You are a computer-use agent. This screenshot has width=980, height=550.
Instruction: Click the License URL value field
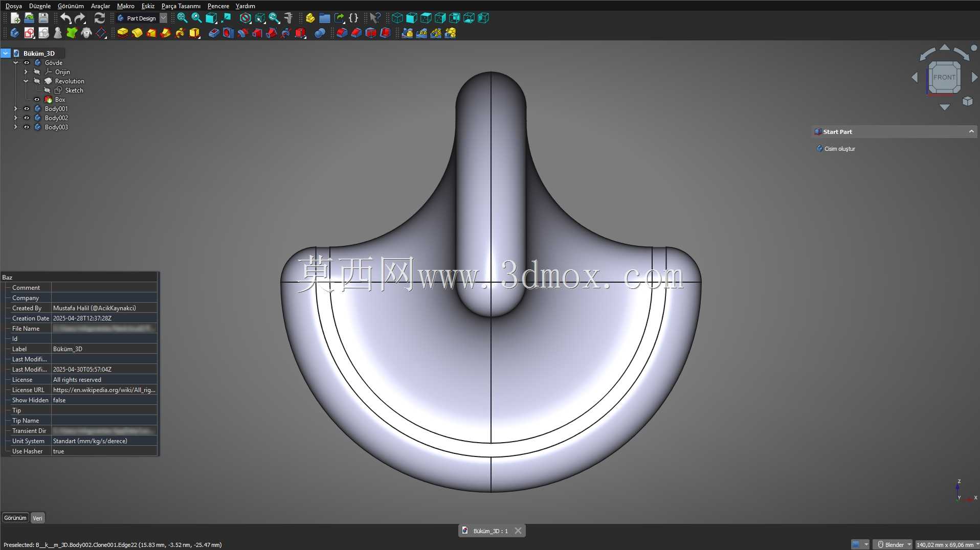104,390
